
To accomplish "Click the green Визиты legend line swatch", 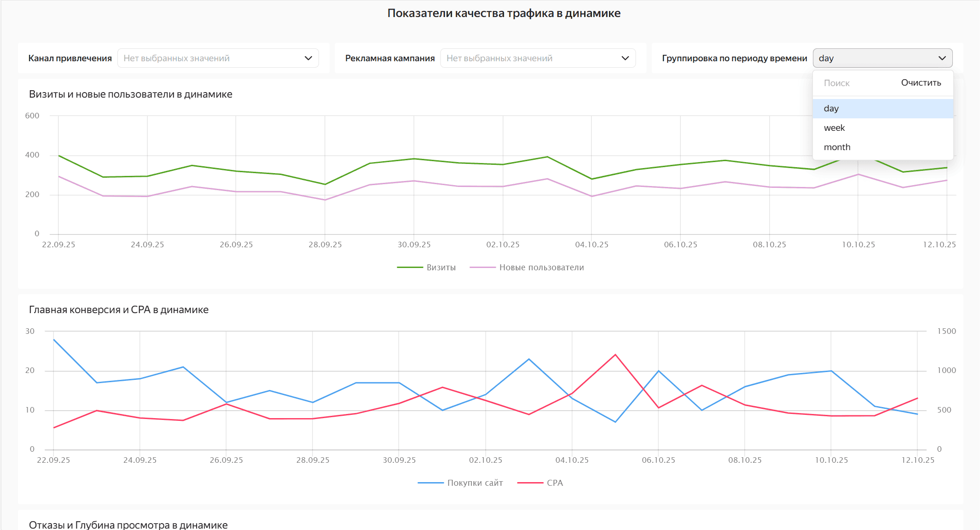I will 410,268.
